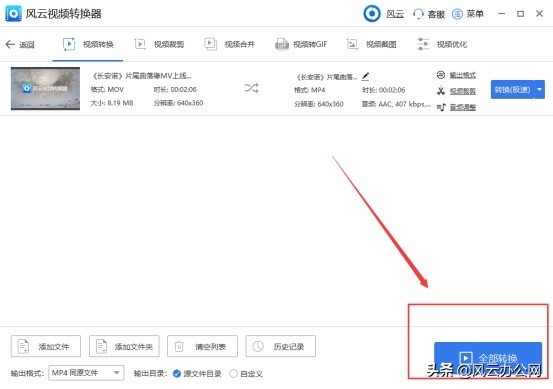Click the scissors icon in file row
The height and width of the screenshot is (389, 553).
pyautogui.click(x=441, y=91)
